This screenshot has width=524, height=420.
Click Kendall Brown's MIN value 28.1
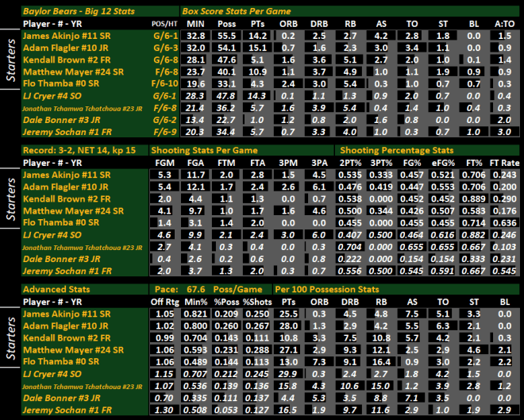(196, 60)
